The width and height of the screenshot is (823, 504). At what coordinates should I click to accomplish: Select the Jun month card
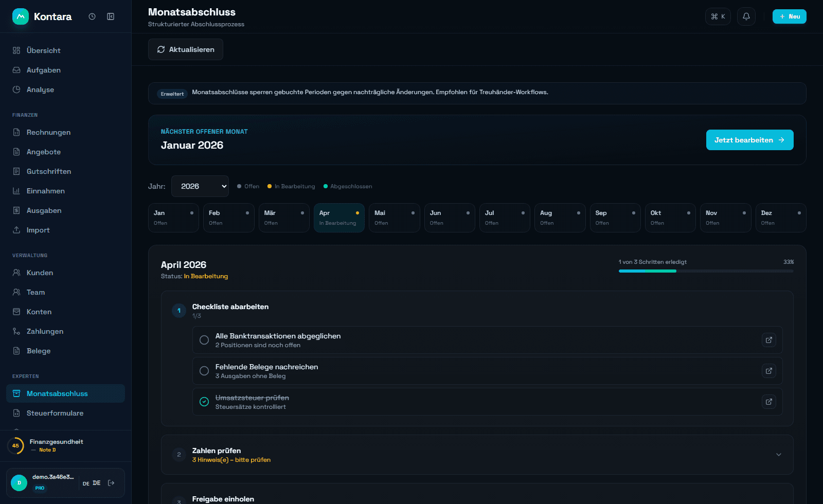point(450,218)
